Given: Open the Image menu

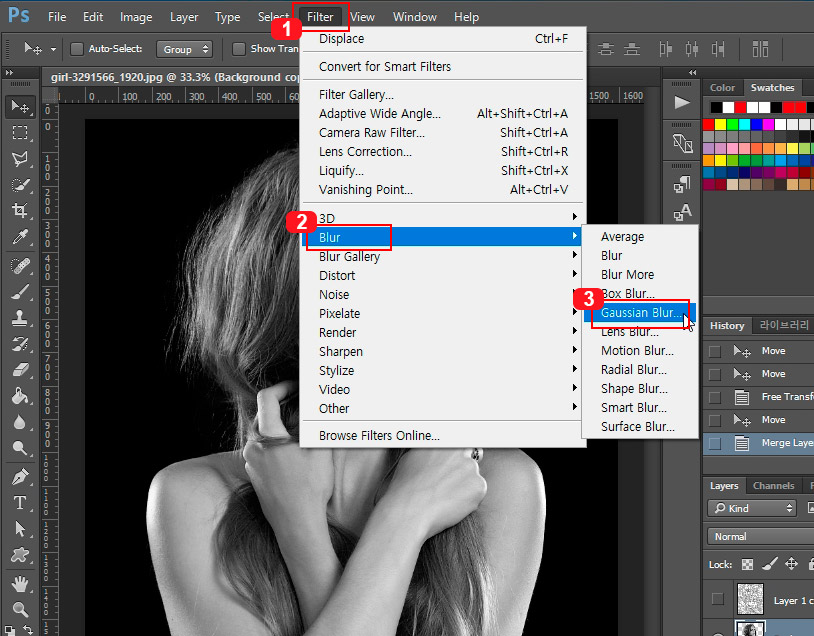Looking at the screenshot, I should [136, 17].
